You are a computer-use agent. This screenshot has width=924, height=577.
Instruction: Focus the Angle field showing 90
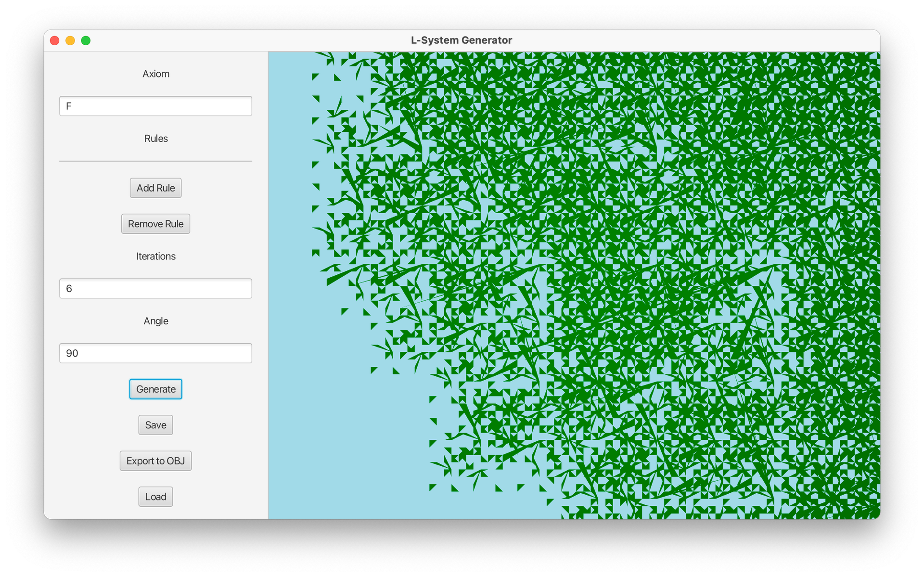coord(155,353)
